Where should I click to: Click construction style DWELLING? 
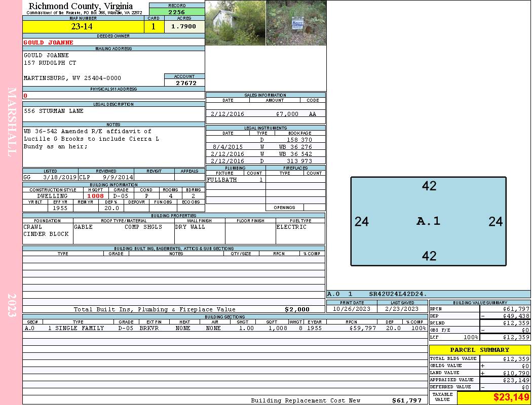pyautogui.click(x=52, y=196)
